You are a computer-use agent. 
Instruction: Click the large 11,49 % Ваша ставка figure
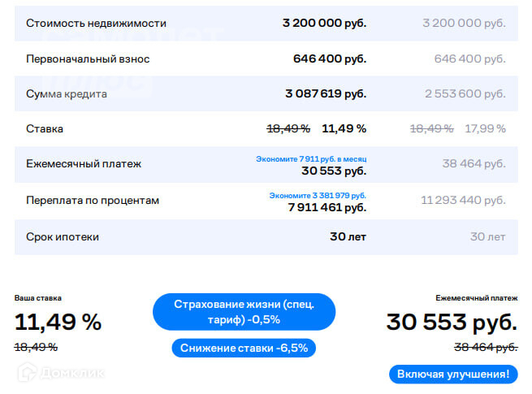tap(58, 322)
